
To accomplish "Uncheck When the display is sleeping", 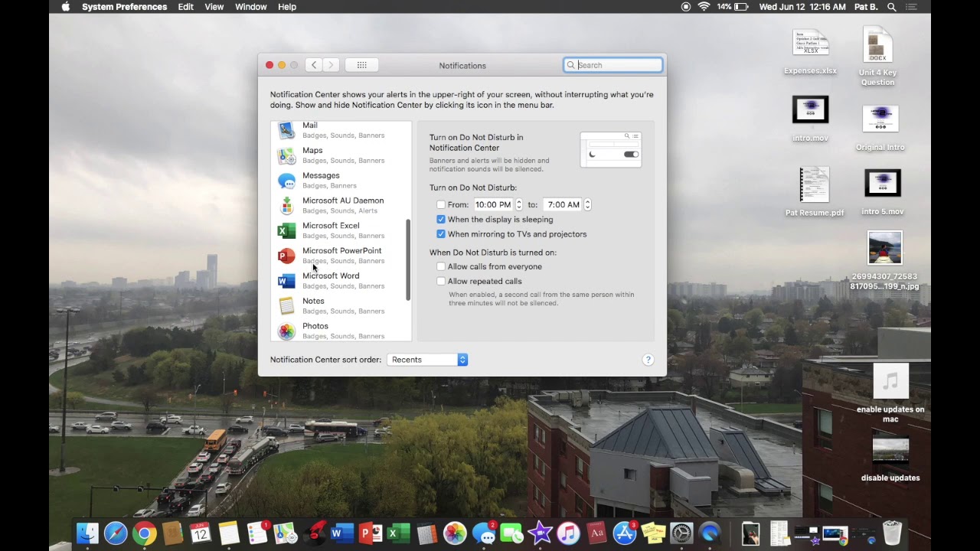I will point(441,220).
